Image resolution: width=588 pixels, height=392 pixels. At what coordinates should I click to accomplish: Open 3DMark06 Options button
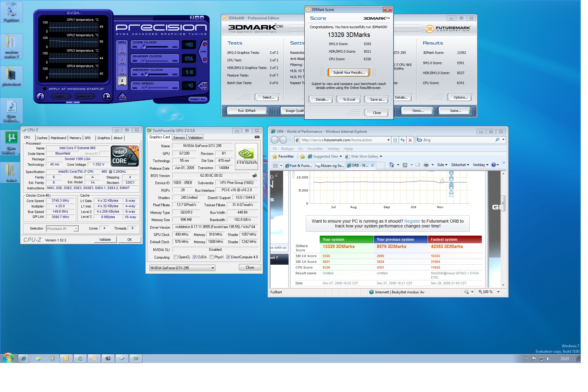[x=460, y=97]
